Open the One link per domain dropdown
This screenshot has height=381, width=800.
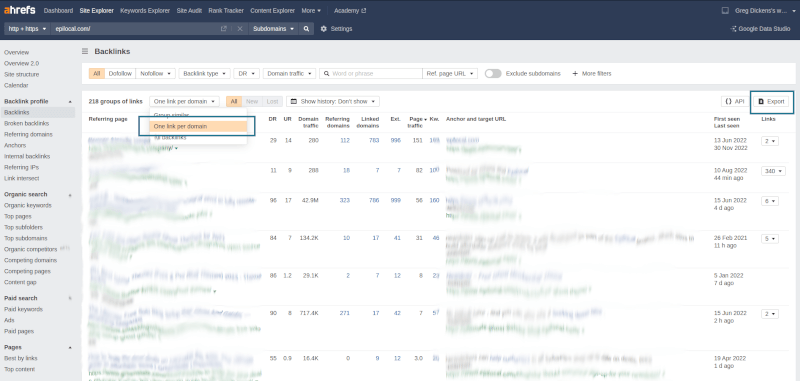pos(184,101)
